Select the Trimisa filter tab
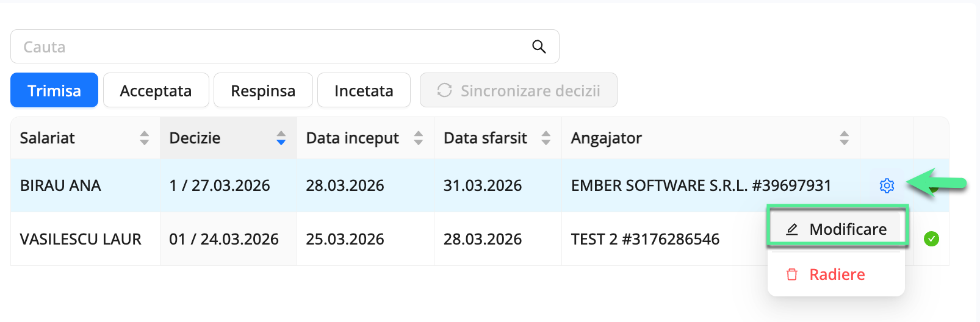Image resolution: width=980 pixels, height=322 pixels. tap(54, 90)
